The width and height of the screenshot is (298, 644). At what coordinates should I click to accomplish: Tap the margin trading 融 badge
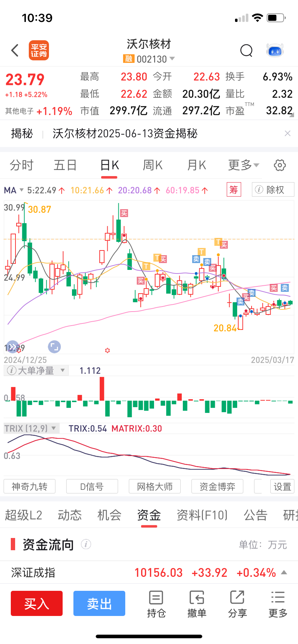[128, 59]
